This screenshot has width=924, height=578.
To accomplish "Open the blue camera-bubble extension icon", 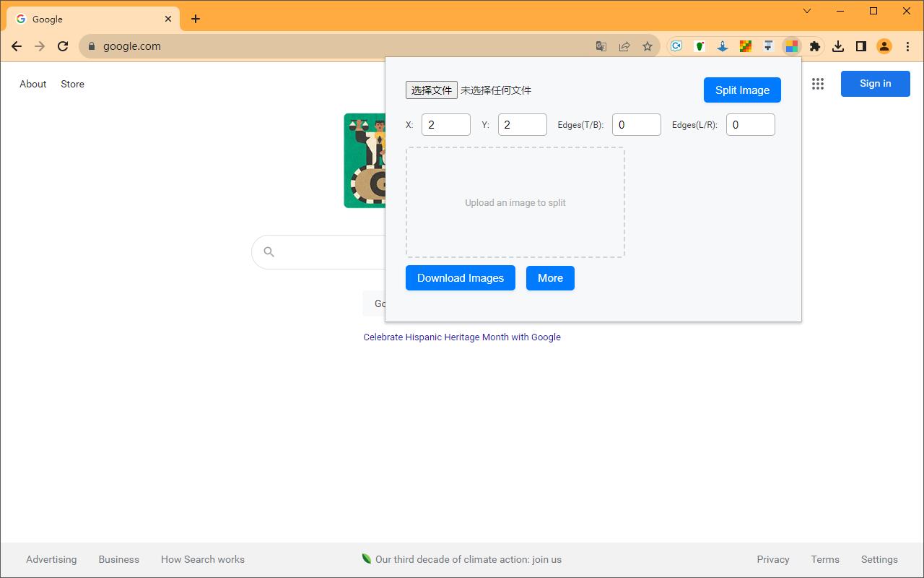I will pyautogui.click(x=676, y=46).
